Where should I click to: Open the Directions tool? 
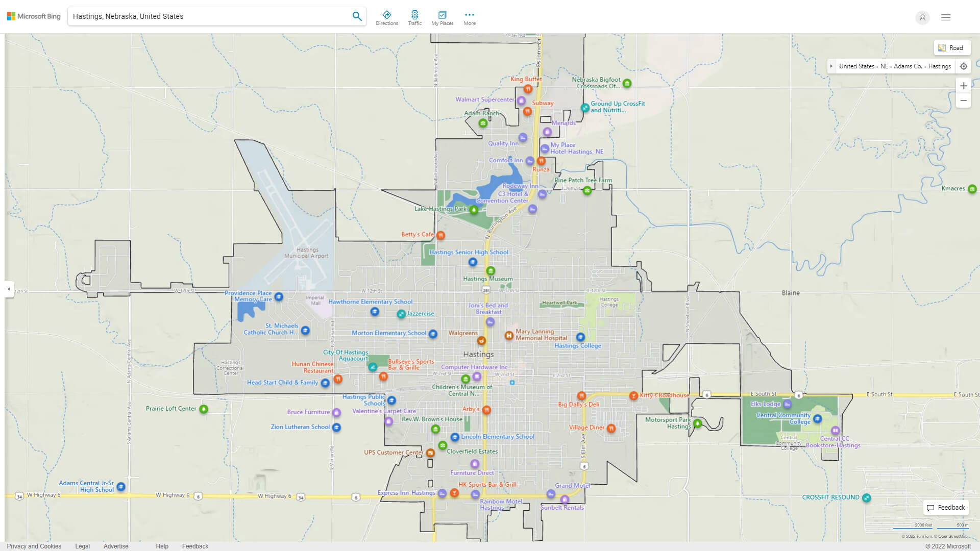(386, 18)
